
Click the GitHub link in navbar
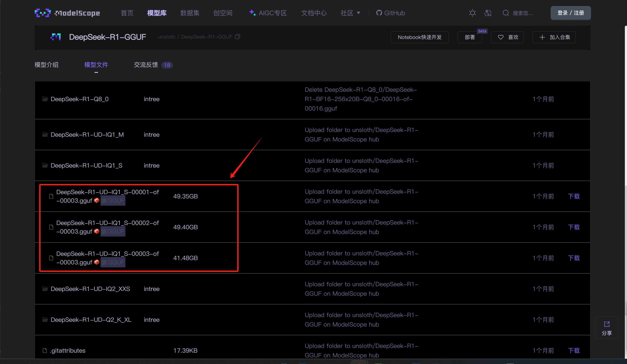(x=391, y=13)
